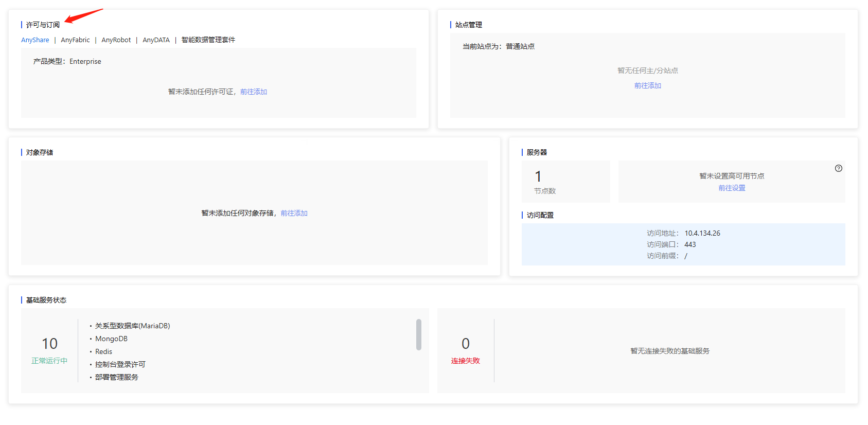Select the AnyShare license tab
This screenshot has width=868, height=425.
[35, 40]
